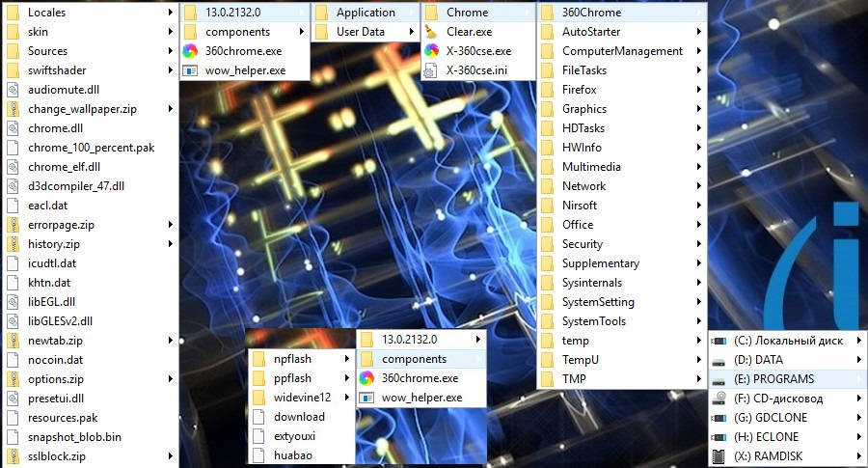Click the (H:) ECLONE drive icon
The image size is (868, 468).
[x=719, y=437]
